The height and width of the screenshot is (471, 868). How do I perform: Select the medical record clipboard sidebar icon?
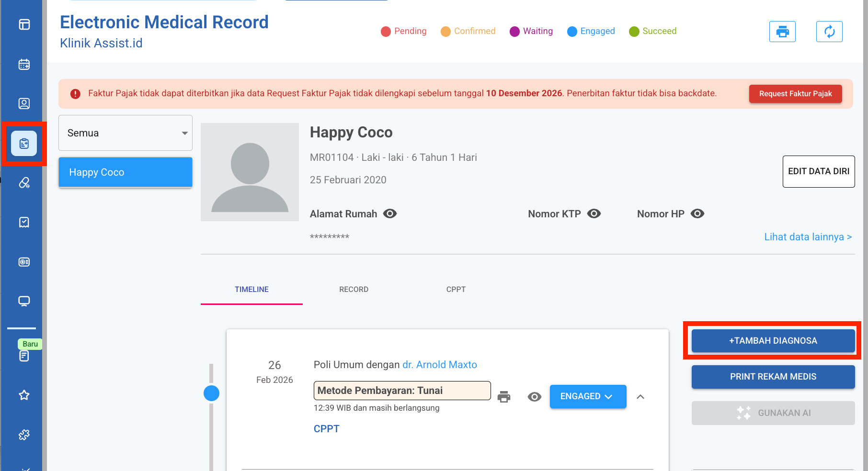(x=24, y=144)
